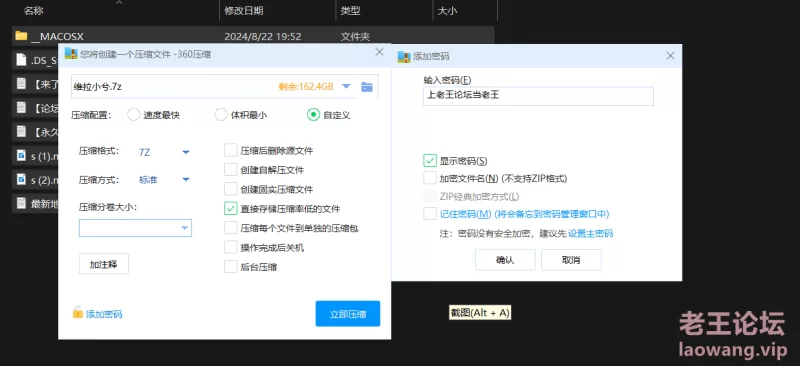The width and height of the screenshot is (800, 366).
Task: Enable 加密文件名 checkbox
Action: 430,179
